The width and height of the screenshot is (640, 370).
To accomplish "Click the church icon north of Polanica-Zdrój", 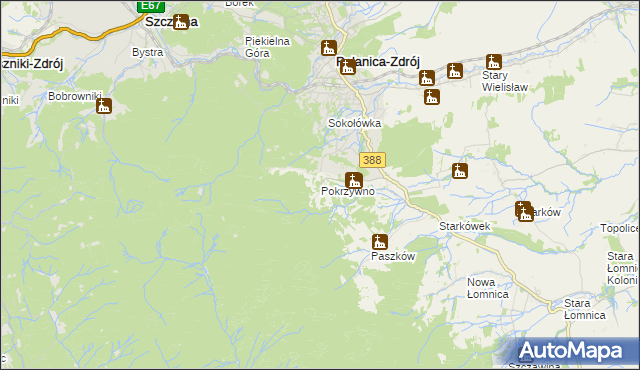I will point(329,48).
